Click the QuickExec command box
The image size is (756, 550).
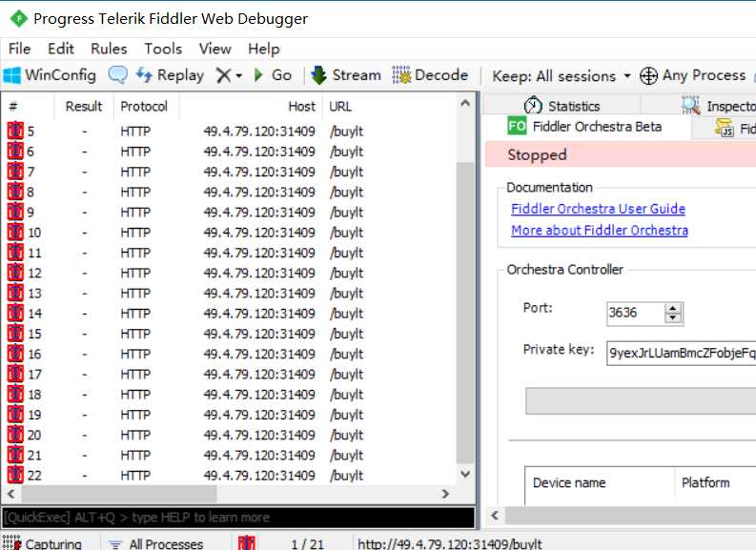(x=238, y=518)
